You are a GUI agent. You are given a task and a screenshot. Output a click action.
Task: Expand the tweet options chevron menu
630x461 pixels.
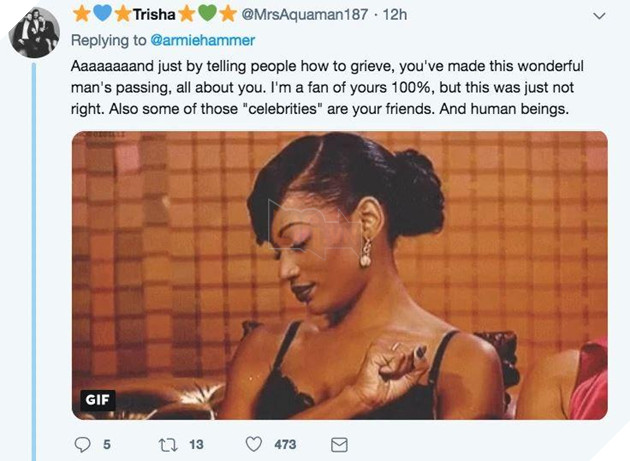coord(599,16)
